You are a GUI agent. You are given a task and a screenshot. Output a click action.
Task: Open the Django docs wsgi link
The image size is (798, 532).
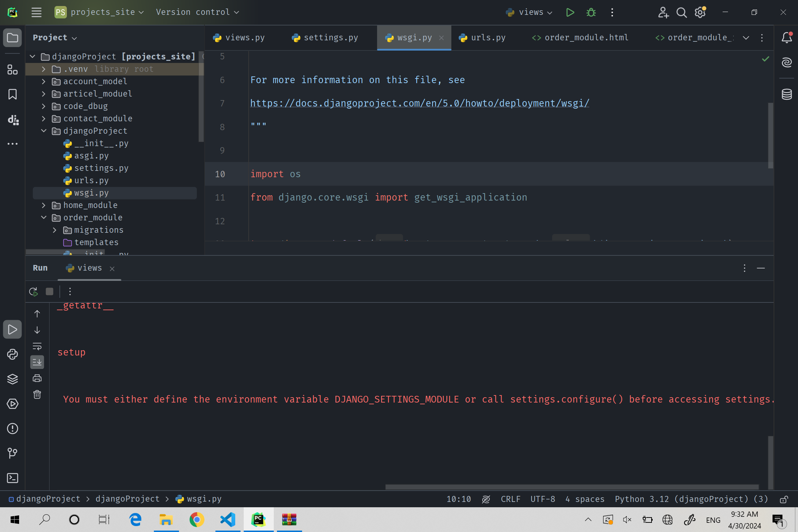(420, 103)
